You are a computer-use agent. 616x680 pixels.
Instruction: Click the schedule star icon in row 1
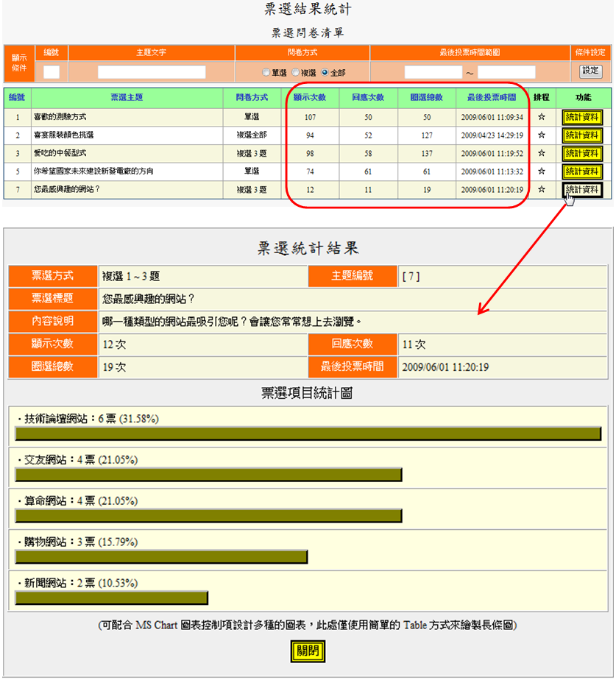click(542, 117)
